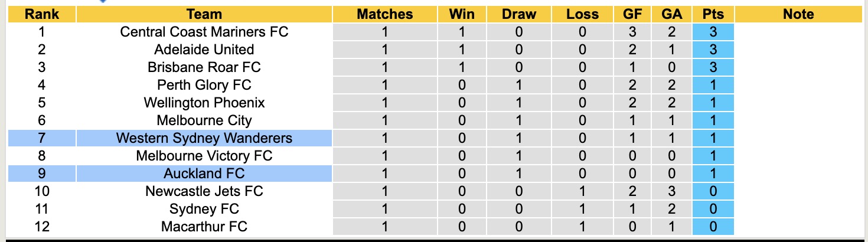
Task: Select the Adelaide United team name
Action: 204,50
